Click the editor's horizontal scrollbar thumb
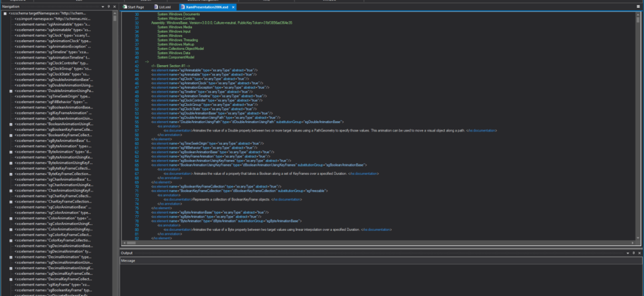The width and height of the screenshot is (644, 296). click(x=131, y=243)
